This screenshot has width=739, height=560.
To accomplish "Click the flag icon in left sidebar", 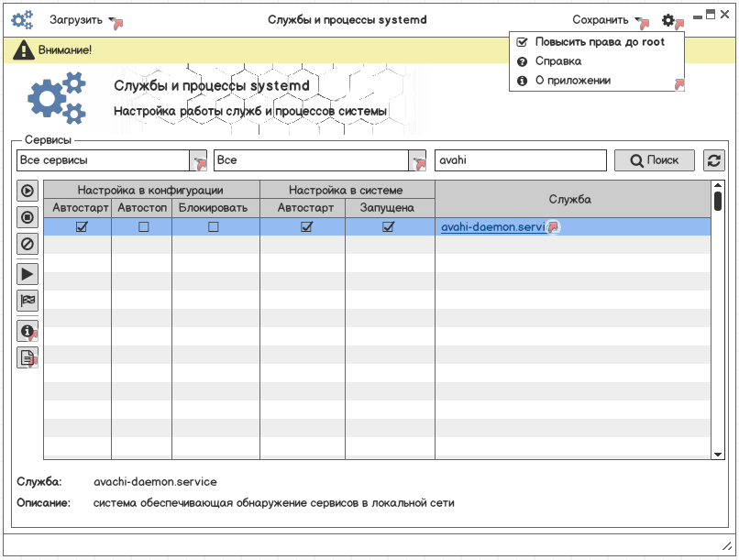I will 28,300.
